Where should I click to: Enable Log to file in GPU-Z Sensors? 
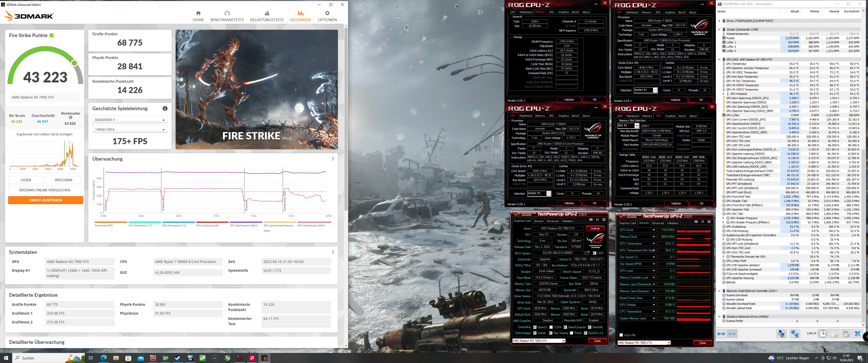coord(621,335)
